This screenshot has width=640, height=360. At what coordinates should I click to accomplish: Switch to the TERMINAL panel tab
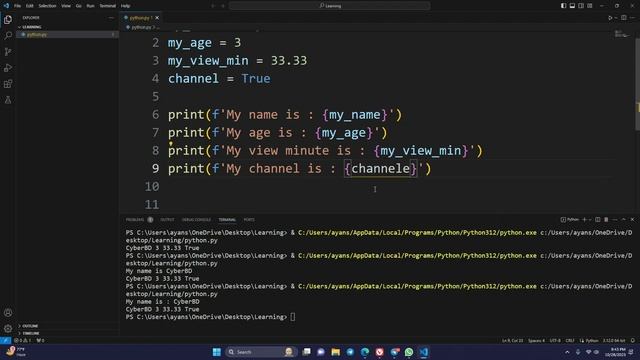click(227, 220)
